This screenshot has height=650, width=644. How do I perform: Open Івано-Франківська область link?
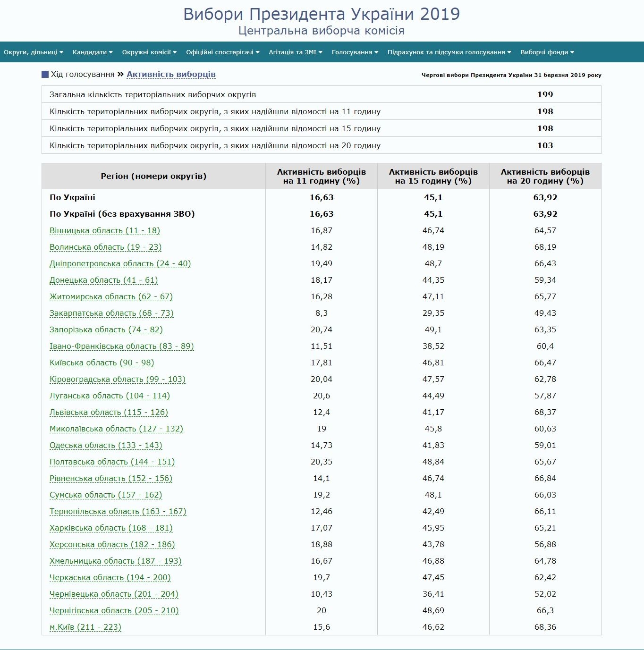121,346
